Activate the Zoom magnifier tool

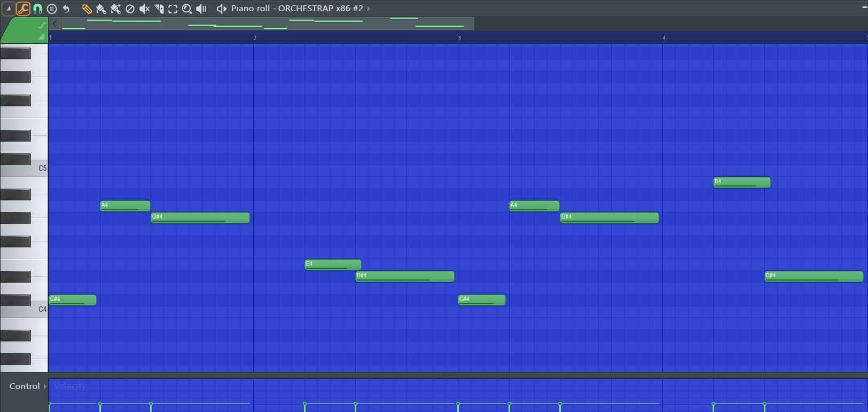tap(187, 9)
